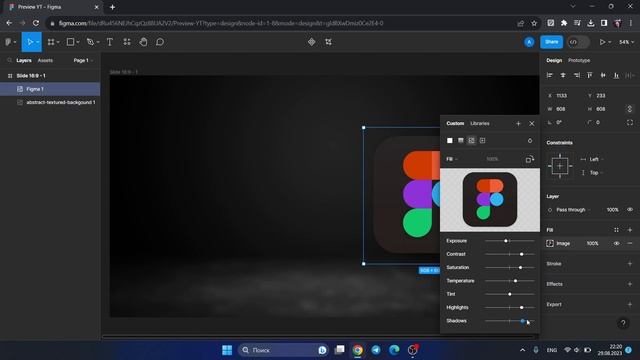
Task: Select the Move tool
Action: pyautogui.click(x=29, y=42)
